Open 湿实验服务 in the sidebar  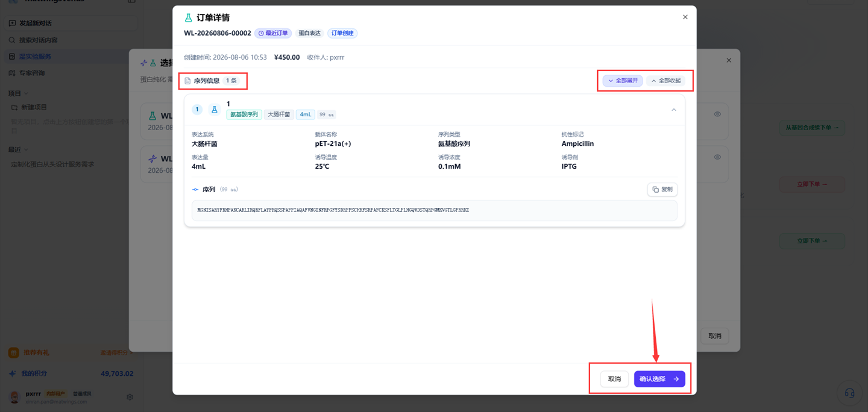coord(34,57)
